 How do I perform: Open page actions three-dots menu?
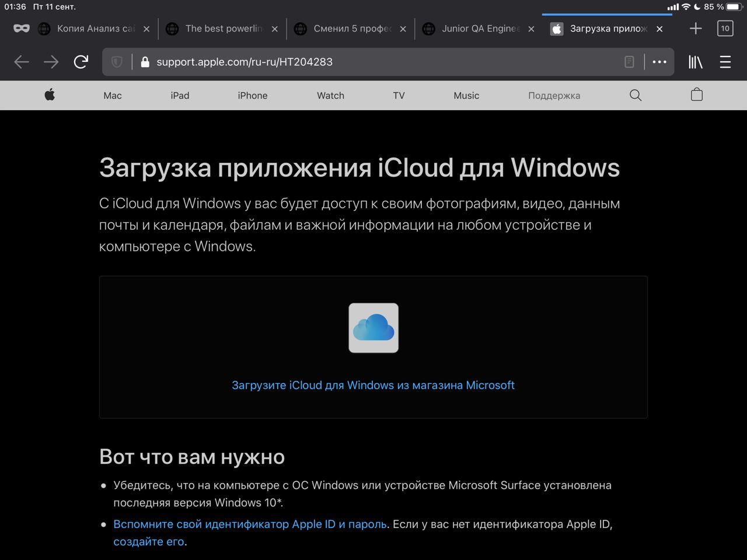pos(659,62)
